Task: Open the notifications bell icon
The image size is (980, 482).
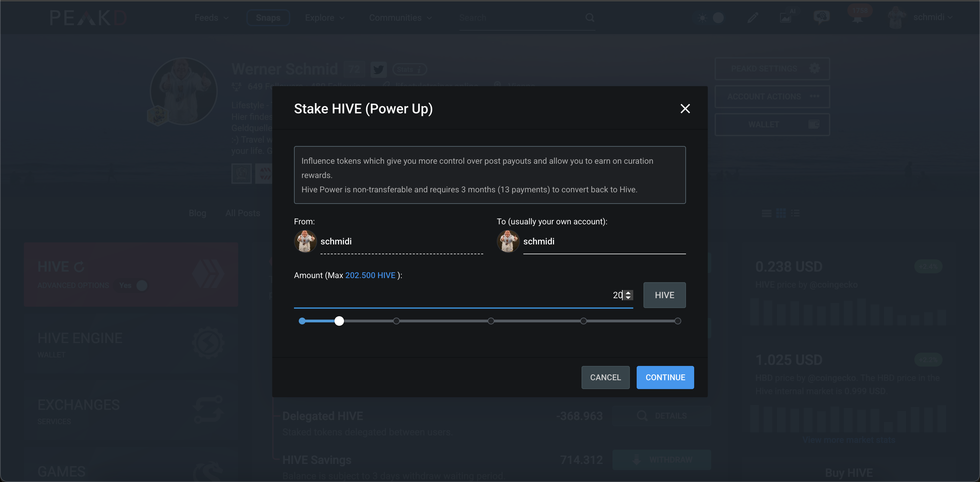Action: click(x=857, y=18)
